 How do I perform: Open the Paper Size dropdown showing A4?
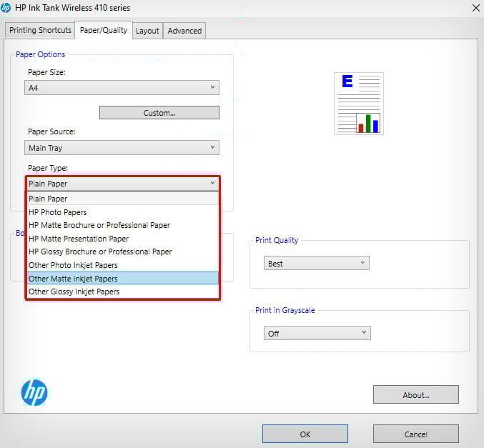(122, 88)
